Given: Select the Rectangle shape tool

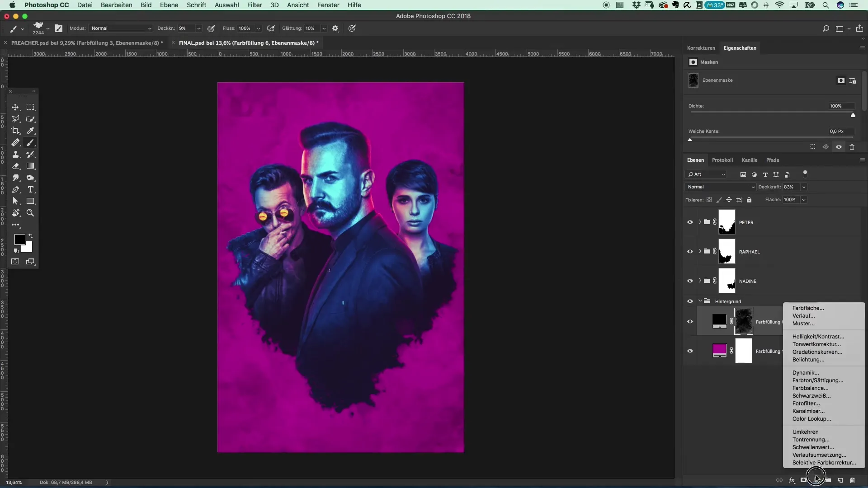Looking at the screenshot, I should [30, 201].
